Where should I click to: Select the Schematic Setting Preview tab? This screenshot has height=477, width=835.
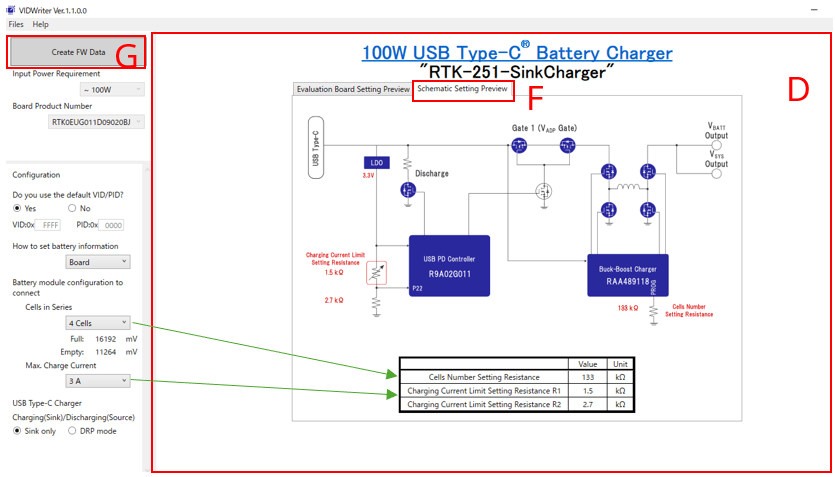click(463, 89)
